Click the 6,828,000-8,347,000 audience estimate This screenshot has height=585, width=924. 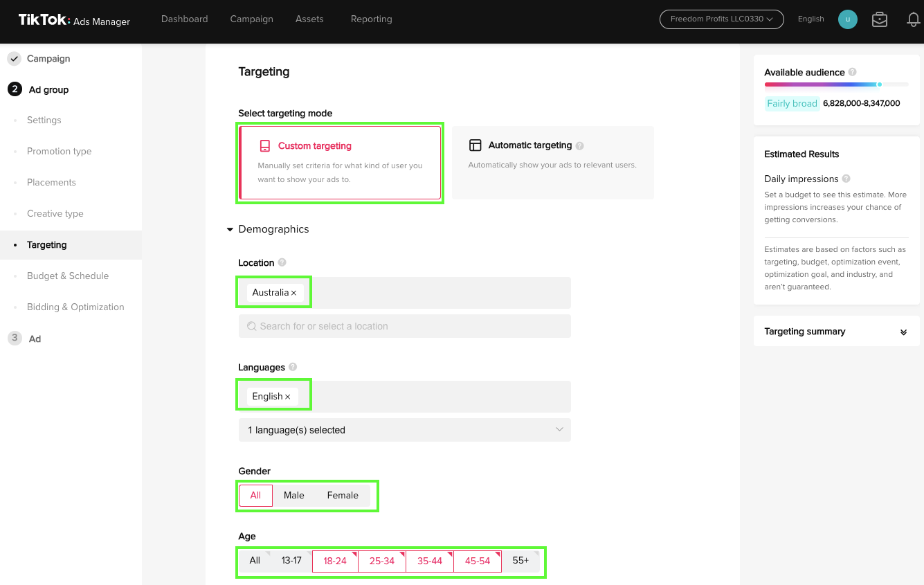(862, 104)
